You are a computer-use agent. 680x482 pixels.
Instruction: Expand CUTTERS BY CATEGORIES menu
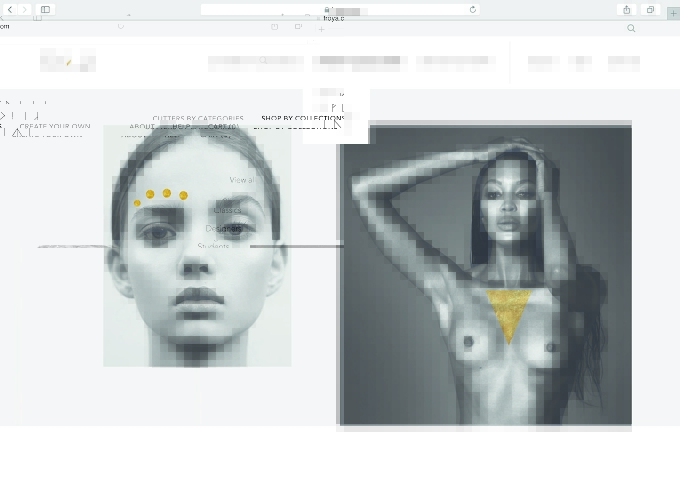tap(198, 118)
